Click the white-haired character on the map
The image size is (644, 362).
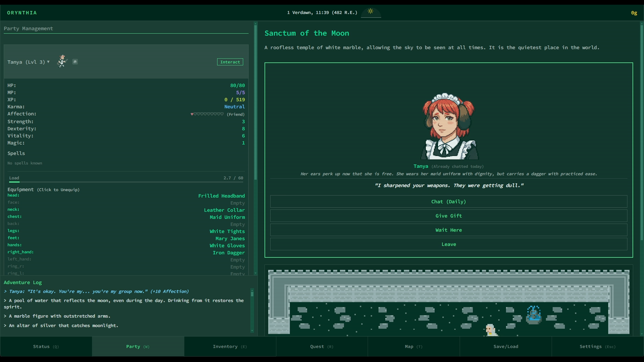point(490,329)
